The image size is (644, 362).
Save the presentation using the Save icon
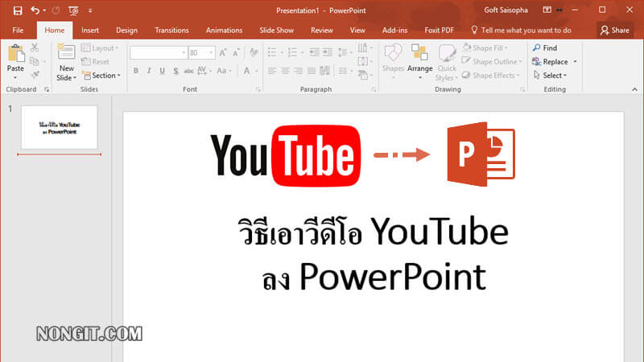[17, 10]
